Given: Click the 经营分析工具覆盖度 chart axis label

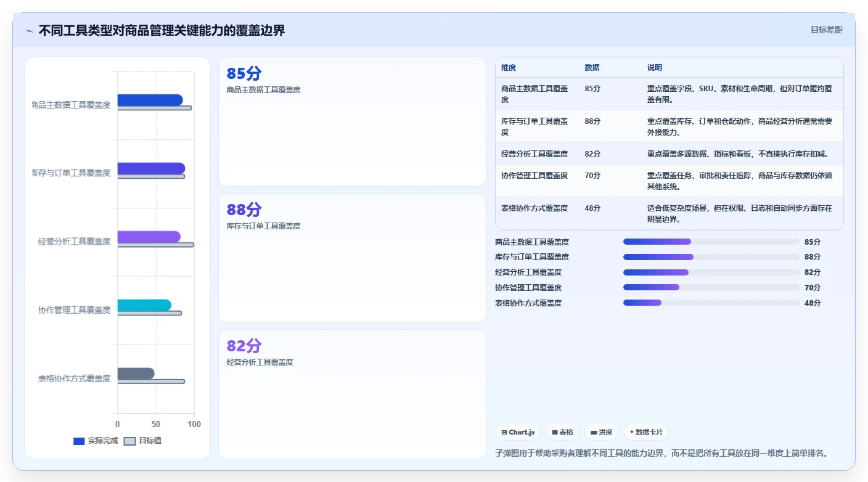Looking at the screenshot, I should 75,242.
